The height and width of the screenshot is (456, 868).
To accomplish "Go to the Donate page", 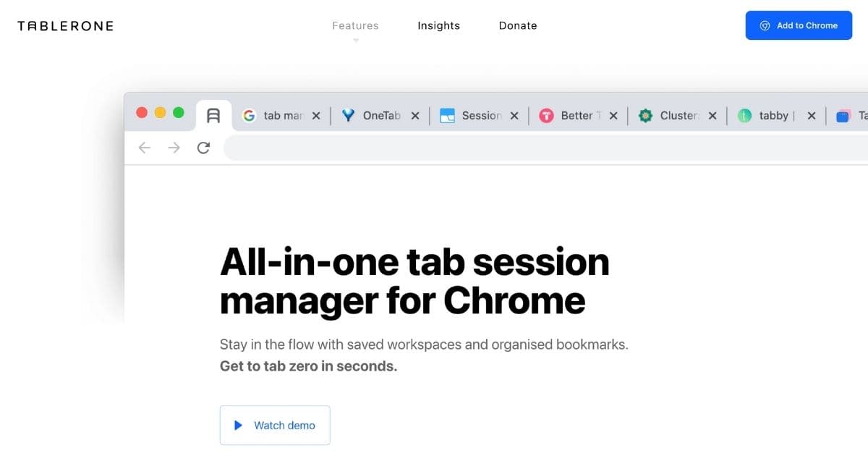I will pyautogui.click(x=518, y=25).
